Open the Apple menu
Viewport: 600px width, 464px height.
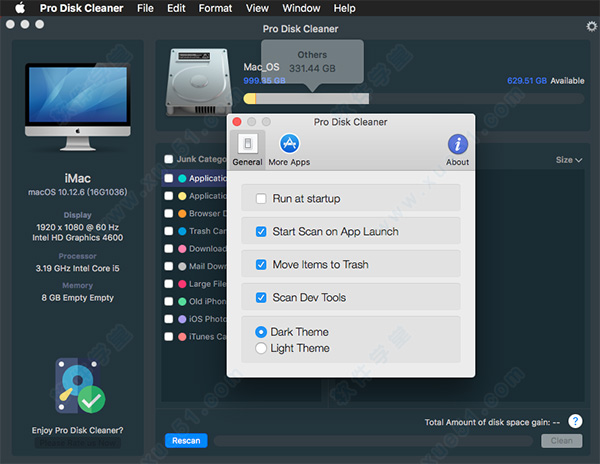[x=20, y=8]
